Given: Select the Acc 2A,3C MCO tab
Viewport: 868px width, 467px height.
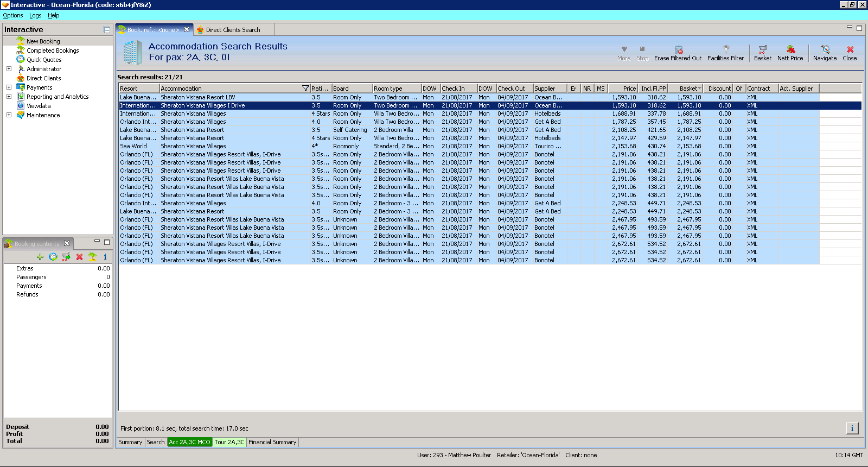Looking at the screenshot, I should [x=190, y=442].
